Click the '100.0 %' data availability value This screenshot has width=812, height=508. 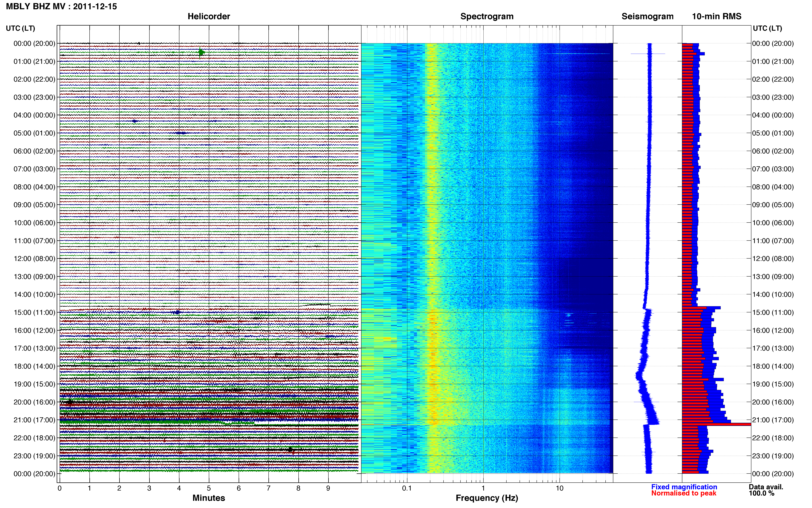tap(762, 493)
